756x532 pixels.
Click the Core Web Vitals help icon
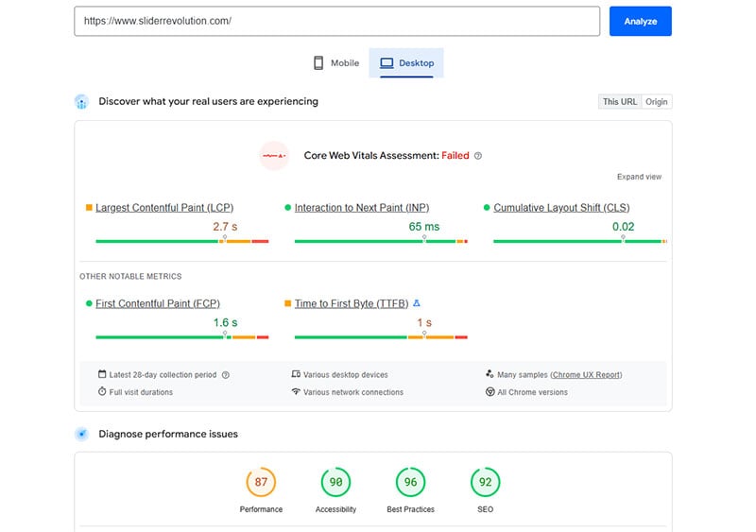(478, 156)
